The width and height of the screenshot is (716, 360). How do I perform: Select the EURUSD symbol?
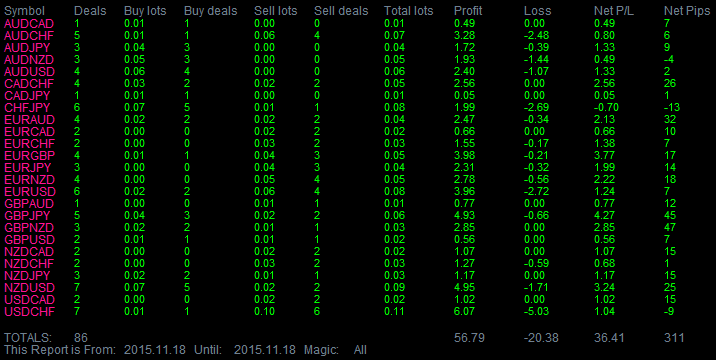click(30, 191)
